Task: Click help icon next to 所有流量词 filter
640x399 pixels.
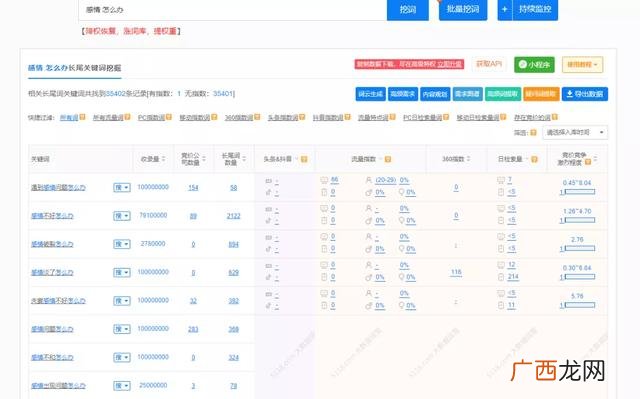Action: click(x=127, y=117)
